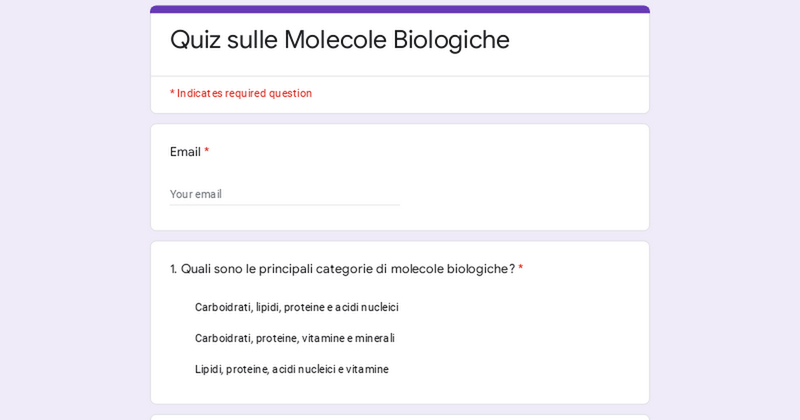Image resolution: width=800 pixels, height=420 pixels.
Task: Click red asterisk after question 1
Action: coord(520,268)
